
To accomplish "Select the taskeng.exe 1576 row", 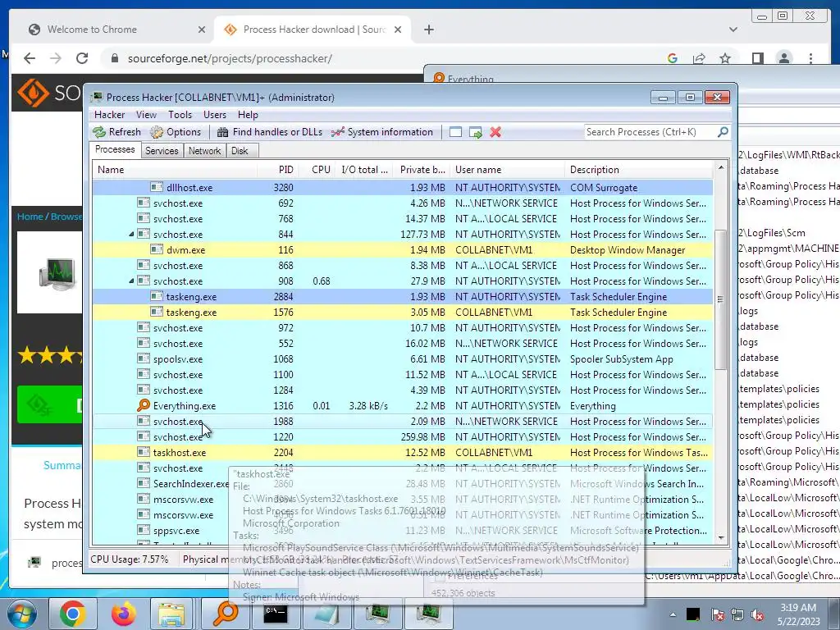I will 402,313.
